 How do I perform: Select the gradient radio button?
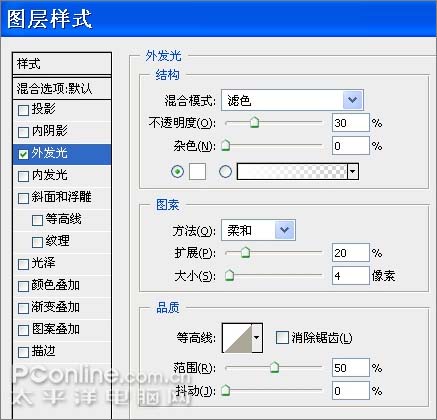(225, 172)
